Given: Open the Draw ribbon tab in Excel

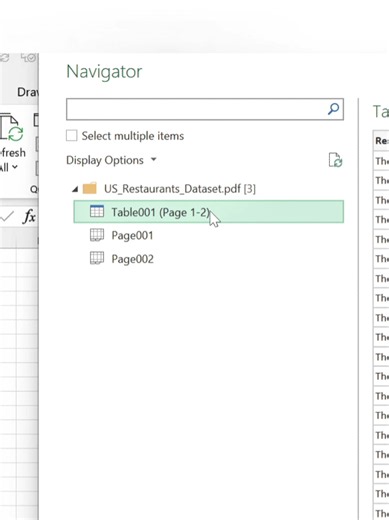Looking at the screenshot, I should (28, 92).
